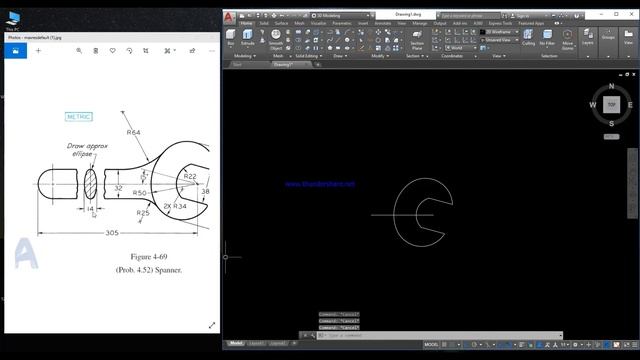Open the status bar customization menu icon
Screen dimensions: 640x360
coord(635,345)
